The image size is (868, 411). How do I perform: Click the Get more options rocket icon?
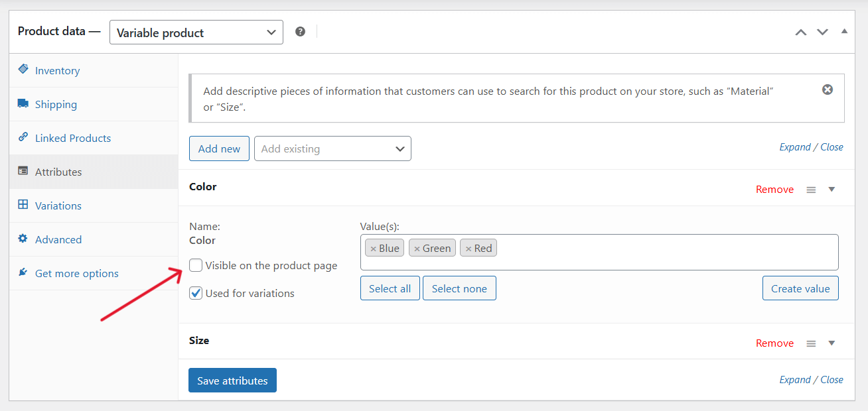click(22, 272)
